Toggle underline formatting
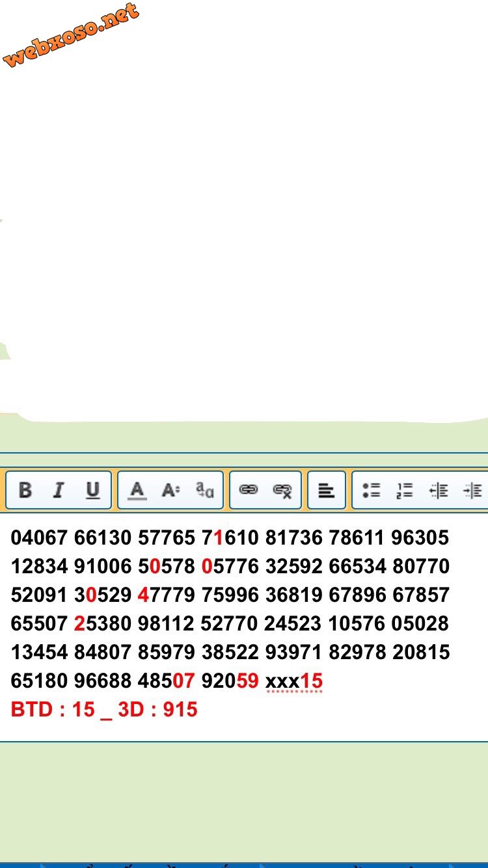The width and height of the screenshot is (488, 868). tap(93, 490)
